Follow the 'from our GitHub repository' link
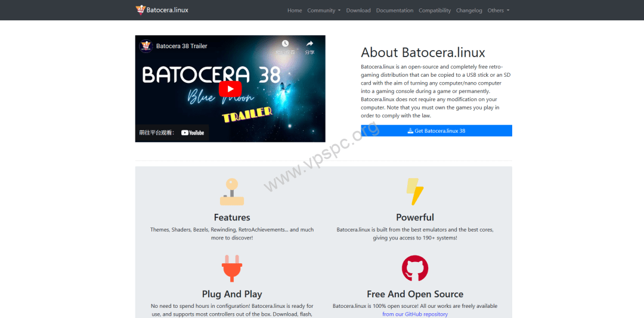The height and width of the screenshot is (318, 644). [415, 314]
